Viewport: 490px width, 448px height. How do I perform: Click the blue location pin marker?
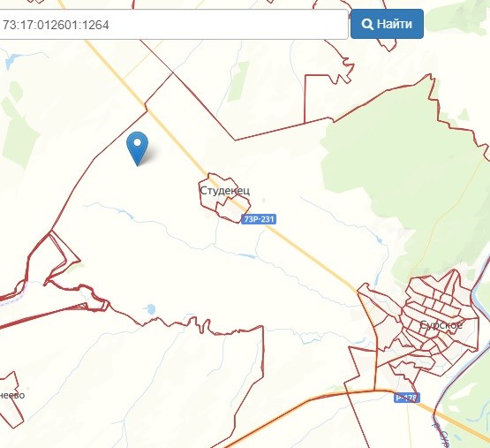click(137, 148)
